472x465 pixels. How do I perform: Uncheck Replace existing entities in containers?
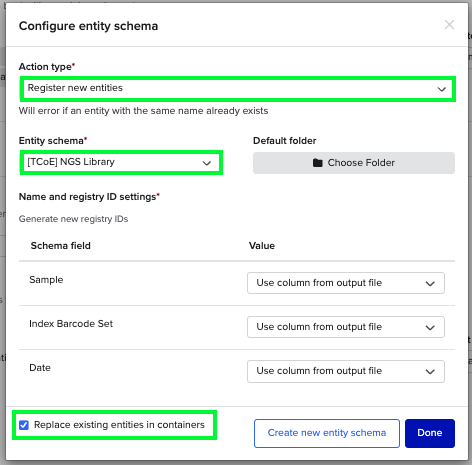coord(24,425)
